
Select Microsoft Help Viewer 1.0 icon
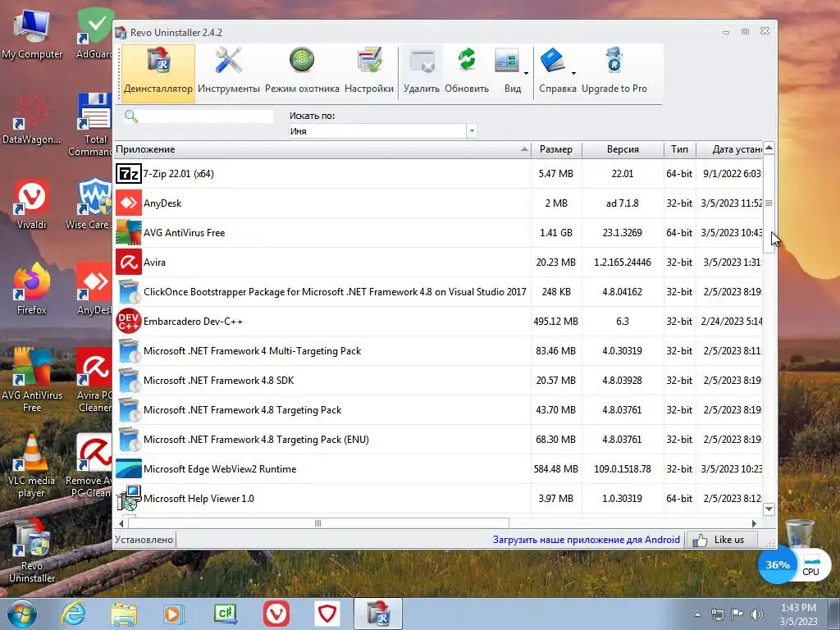point(129,498)
